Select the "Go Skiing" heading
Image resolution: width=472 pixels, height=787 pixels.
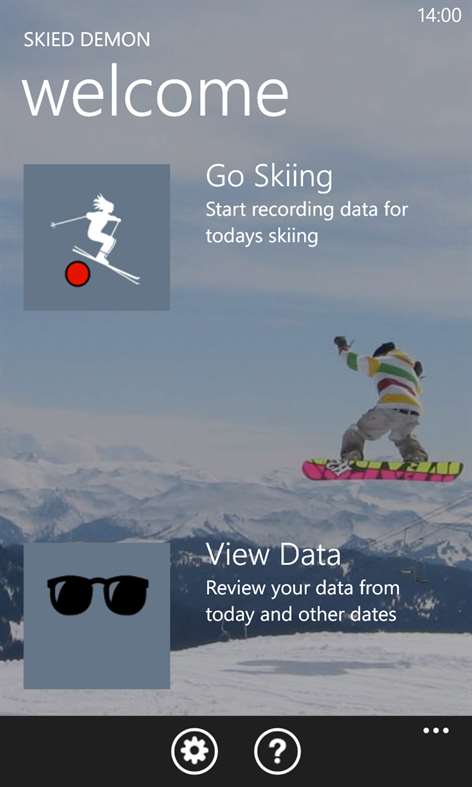pos(269,177)
